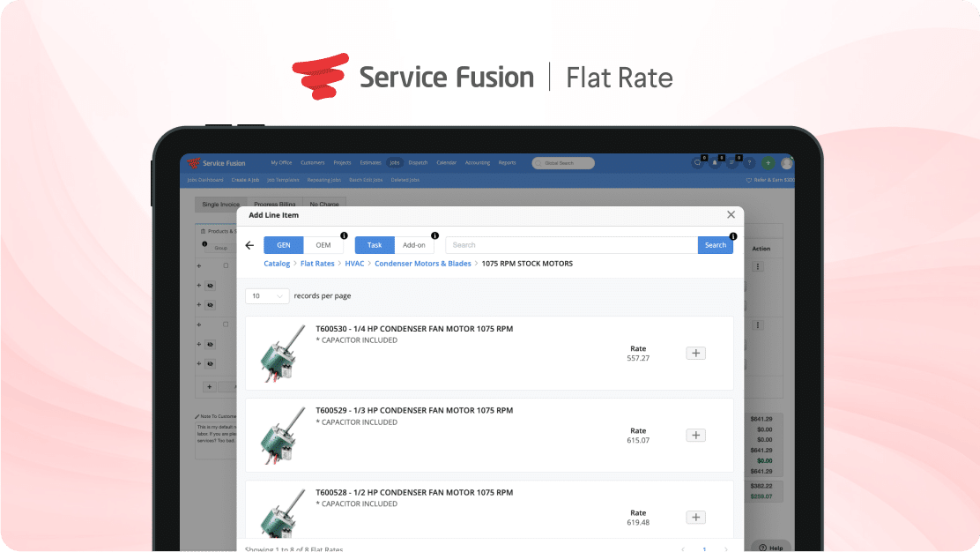
Task: Open the records per page dropdown
Action: 266,296
